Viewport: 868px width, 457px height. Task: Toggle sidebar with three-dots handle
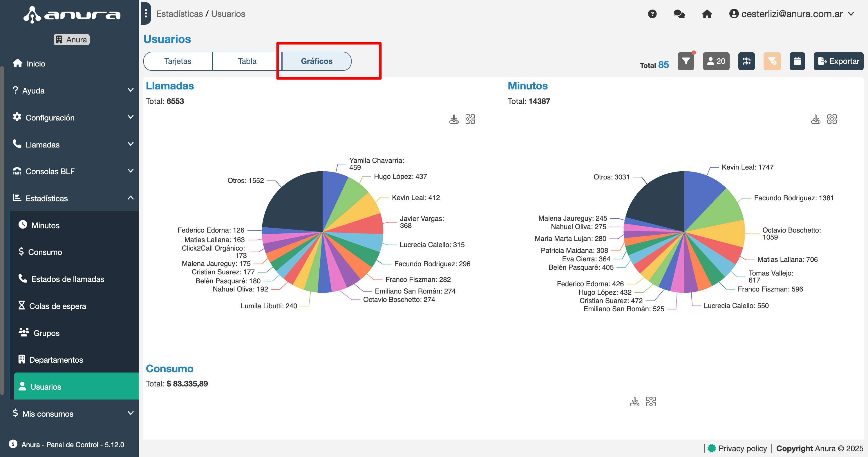click(x=146, y=13)
